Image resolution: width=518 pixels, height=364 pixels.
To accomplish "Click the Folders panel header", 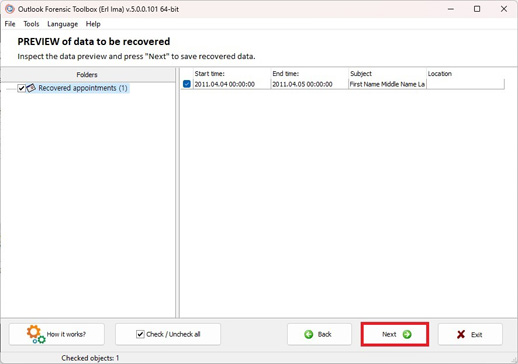I will (87, 75).
